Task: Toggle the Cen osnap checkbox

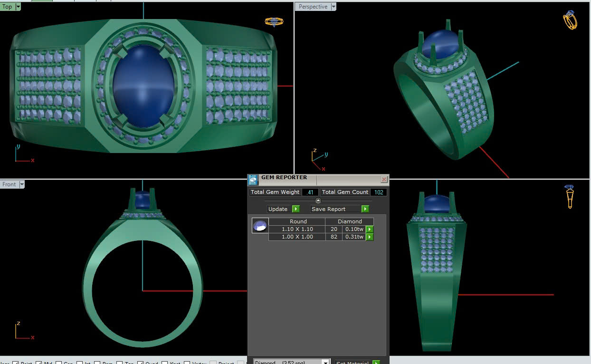Action: pyautogui.click(x=59, y=363)
